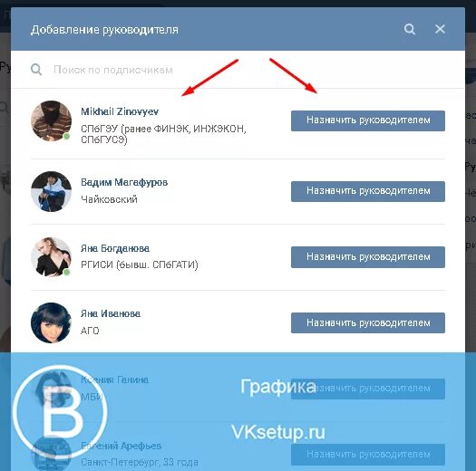This screenshot has height=471, width=476.
Task: Click Назначить руководителем for Евгений Арефьев
Action: pos(368,455)
